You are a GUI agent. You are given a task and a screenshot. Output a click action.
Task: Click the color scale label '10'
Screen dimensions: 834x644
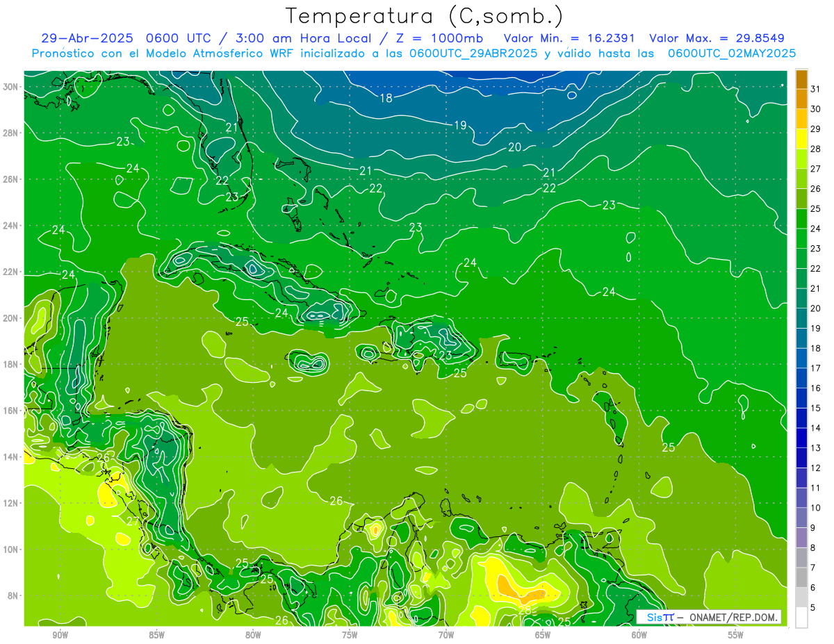point(816,508)
